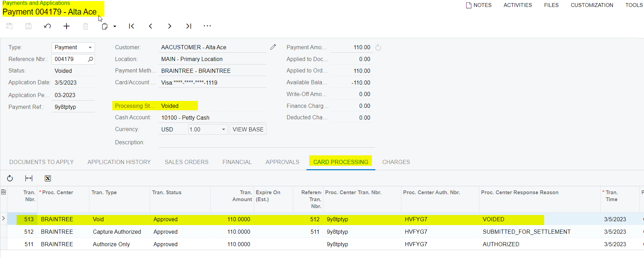Open the Customization menu
This screenshot has height=258, width=644.
(592, 5)
